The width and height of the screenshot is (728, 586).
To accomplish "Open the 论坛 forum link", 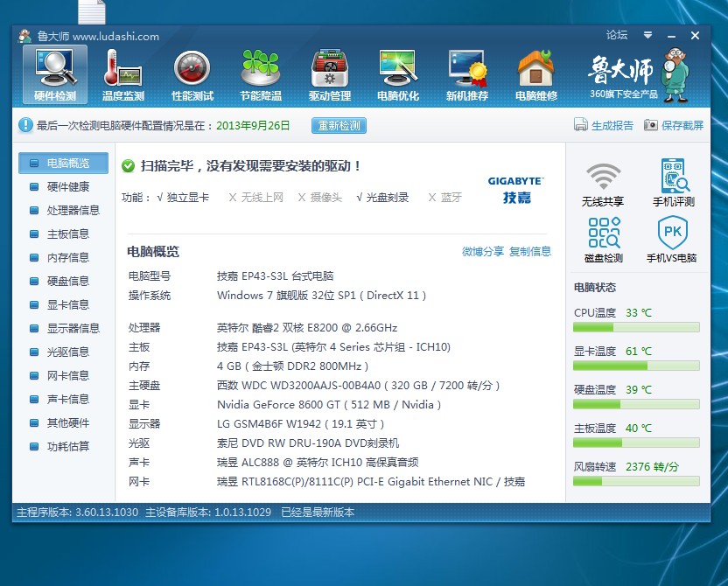I will (617, 35).
